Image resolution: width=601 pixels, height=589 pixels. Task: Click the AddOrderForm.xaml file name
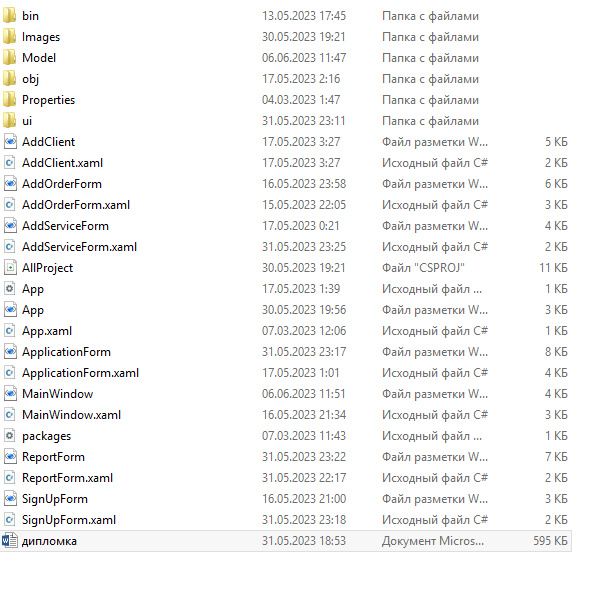click(x=76, y=205)
